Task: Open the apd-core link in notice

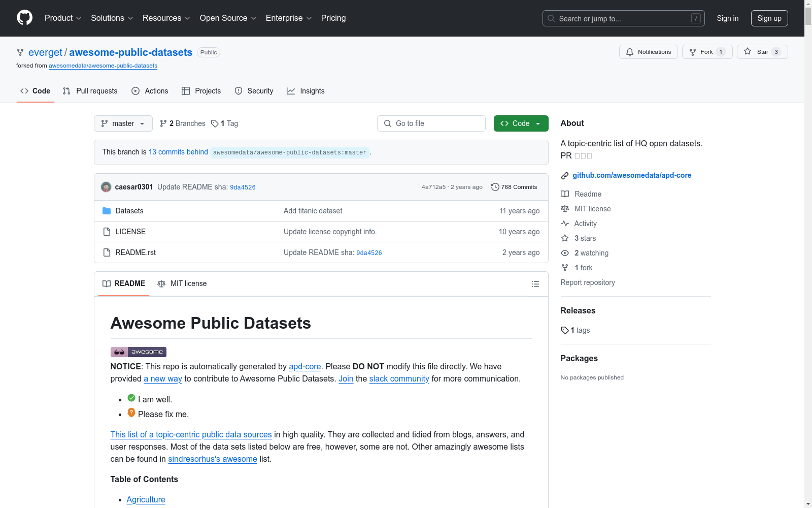Action: coord(305,366)
